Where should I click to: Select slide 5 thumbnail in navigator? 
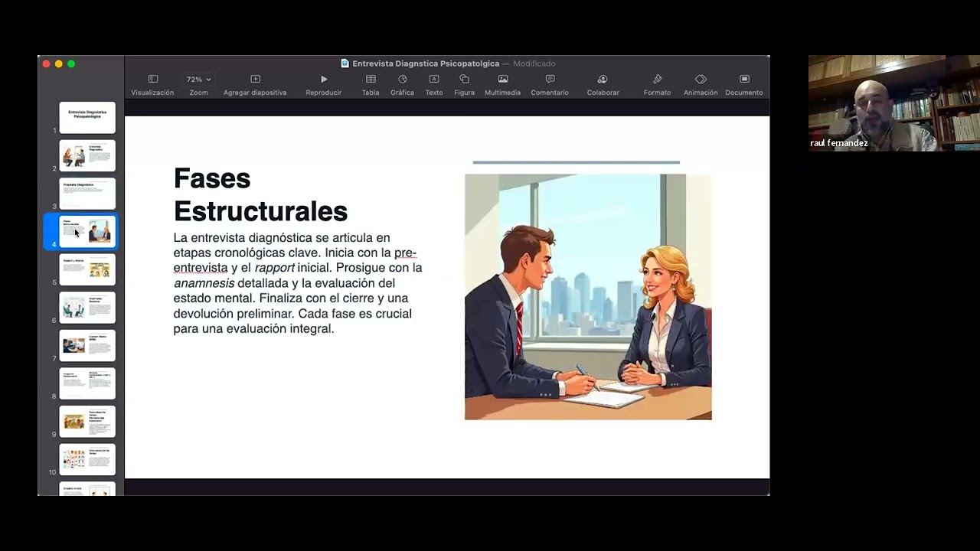click(87, 269)
